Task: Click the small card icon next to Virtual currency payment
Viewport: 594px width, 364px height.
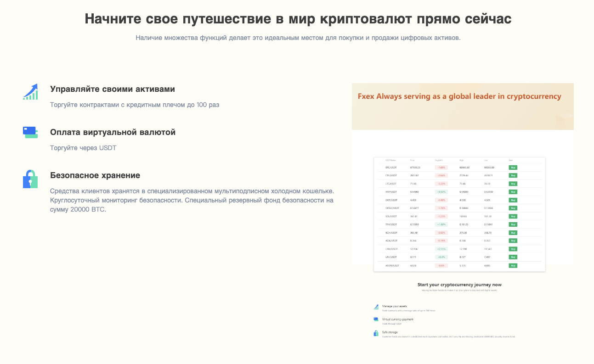Action: click(x=376, y=319)
